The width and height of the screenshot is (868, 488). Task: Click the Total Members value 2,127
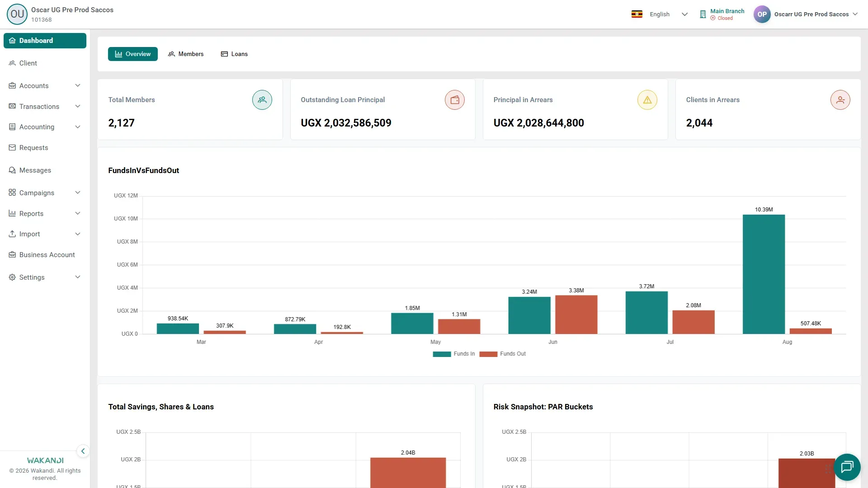[x=122, y=123]
